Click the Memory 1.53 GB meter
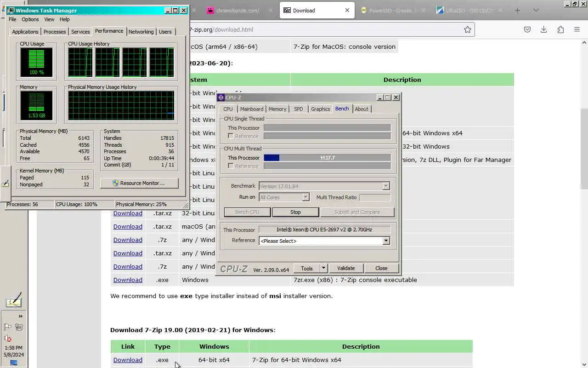Viewport: 588px width, 368px height. click(x=36, y=105)
